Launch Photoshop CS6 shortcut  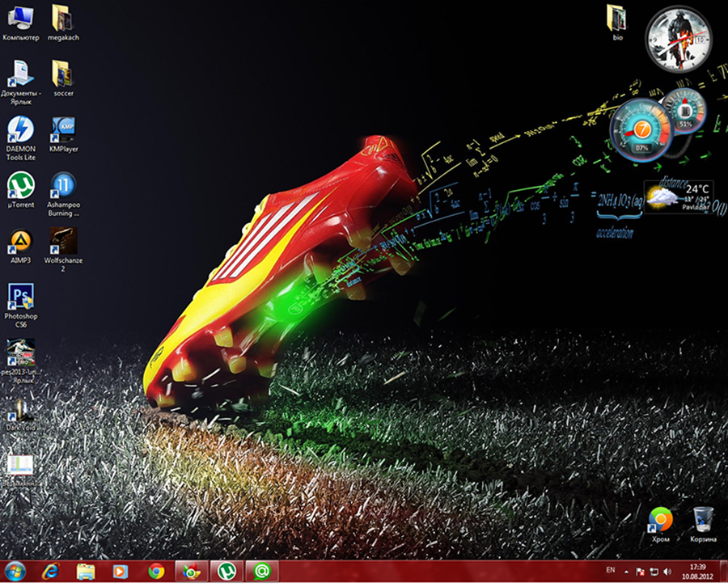(x=20, y=306)
